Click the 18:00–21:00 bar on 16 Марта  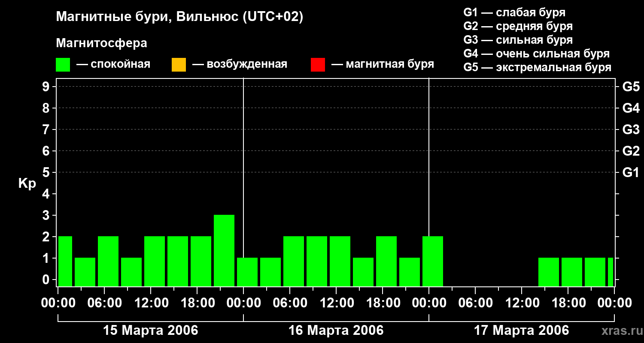[x=386, y=261]
